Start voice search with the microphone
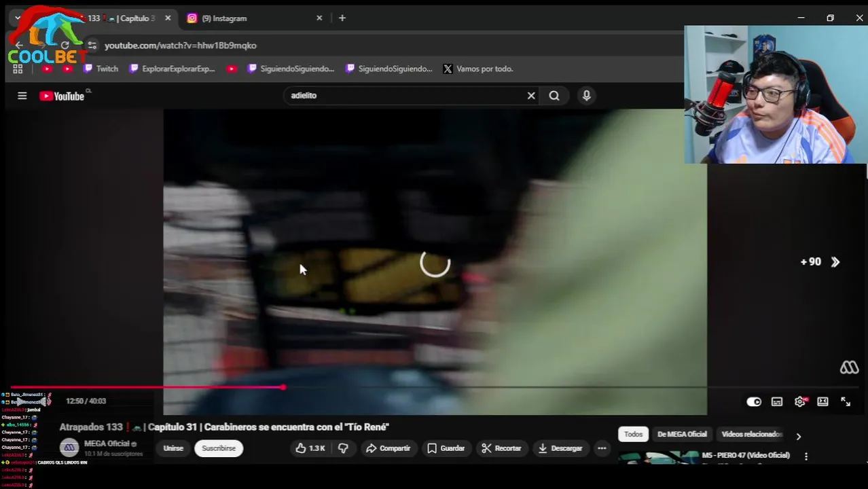 coord(586,96)
